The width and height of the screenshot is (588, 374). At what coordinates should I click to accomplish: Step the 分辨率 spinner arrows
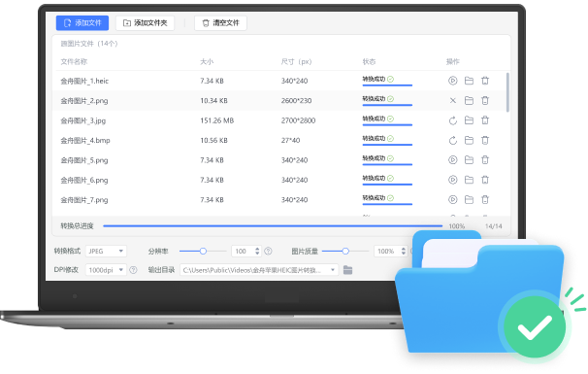coord(257,251)
